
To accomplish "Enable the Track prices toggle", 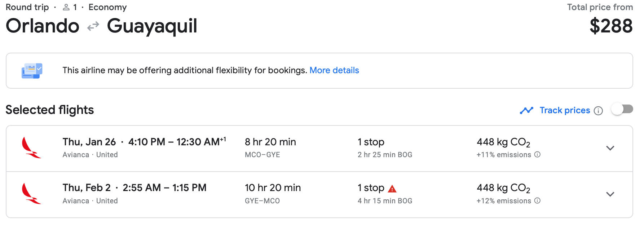I will 622,109.
